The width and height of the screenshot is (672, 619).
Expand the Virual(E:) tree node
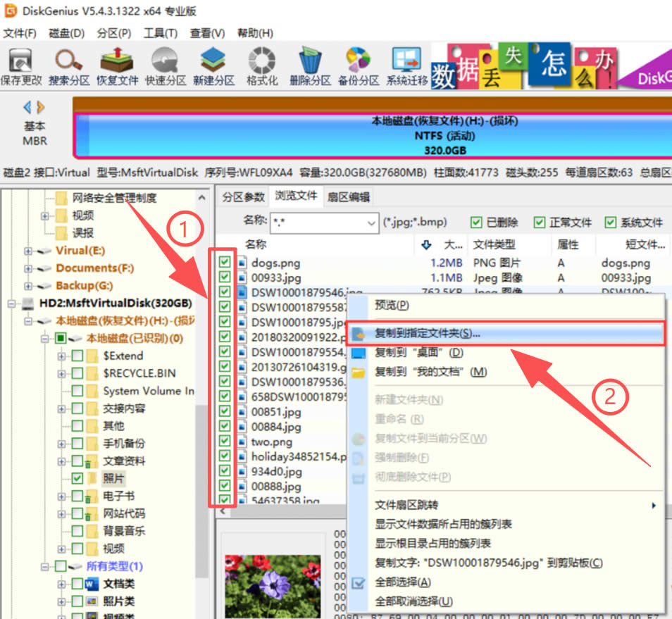(x=28, y=251)
